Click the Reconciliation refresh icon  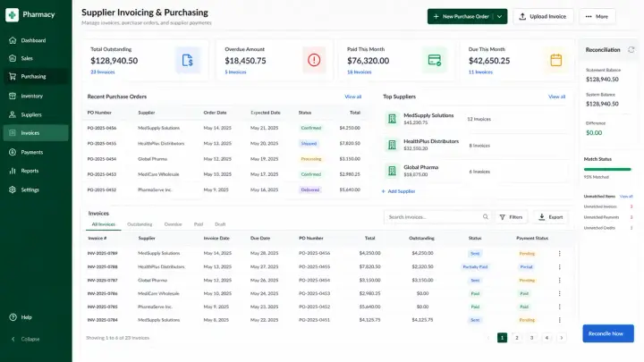[631, 50]
